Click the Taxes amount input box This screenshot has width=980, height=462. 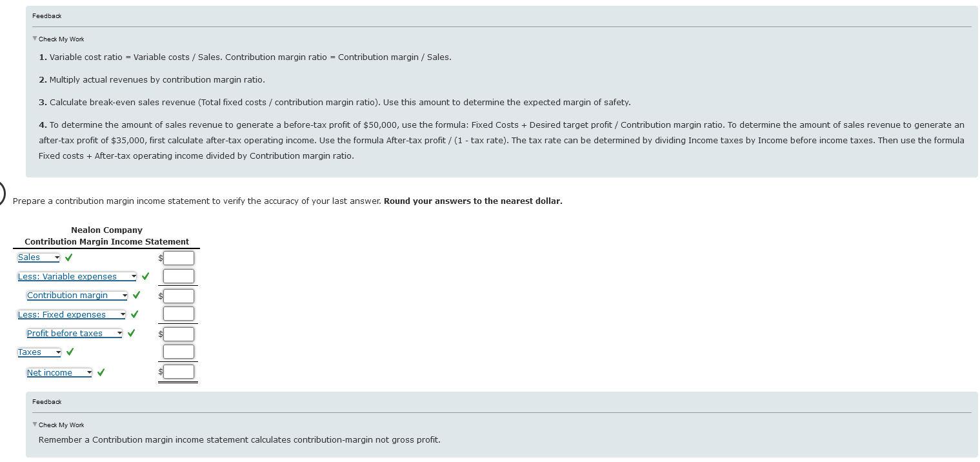click(x=179, y=352)
